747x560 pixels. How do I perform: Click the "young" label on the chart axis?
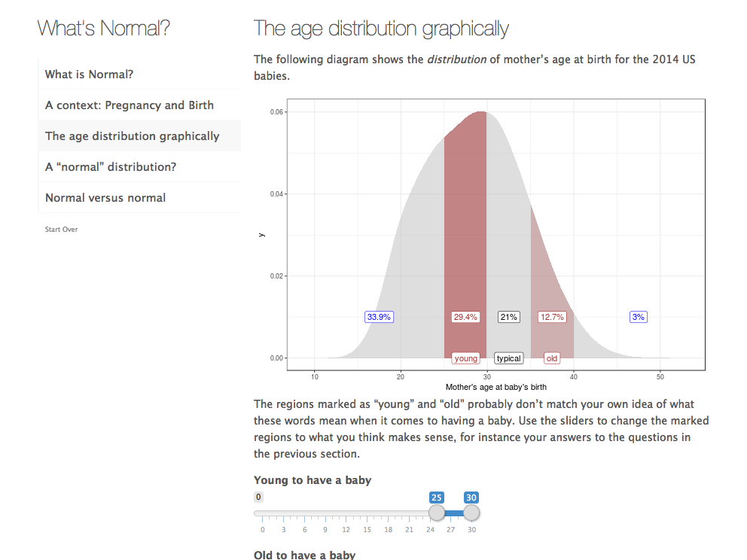pos(466,358)
